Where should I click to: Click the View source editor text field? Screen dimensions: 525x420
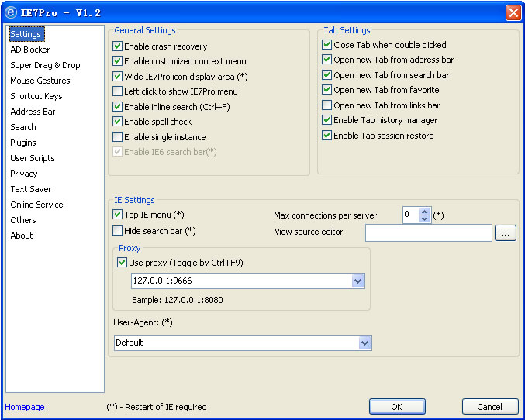(429, 232)
